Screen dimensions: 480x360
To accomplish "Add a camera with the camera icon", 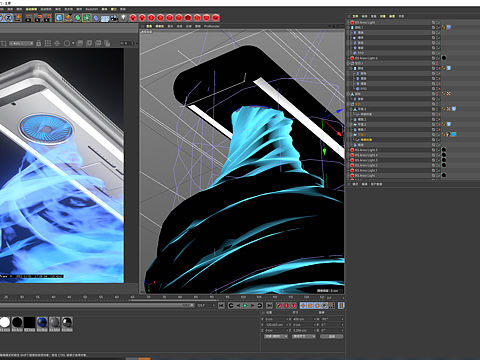I will [114, 18].
